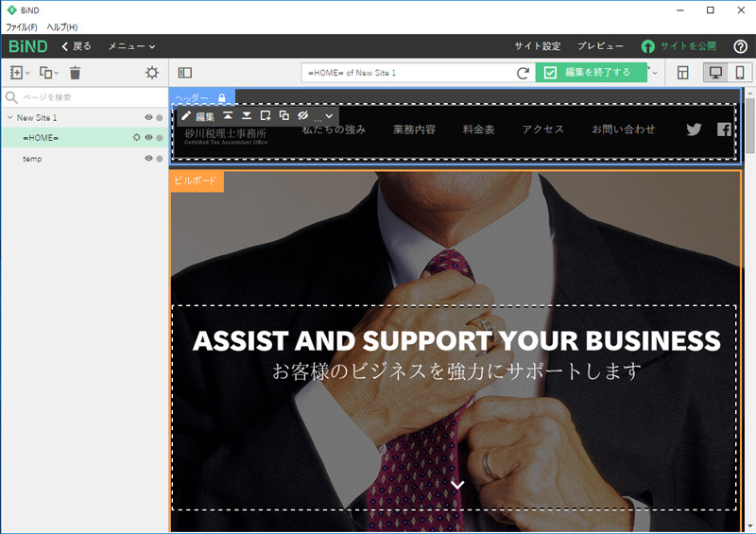Click お客様のビジネスを強力にサポートします text
Screen dimensions: 756x534
[x=456, y=370]
